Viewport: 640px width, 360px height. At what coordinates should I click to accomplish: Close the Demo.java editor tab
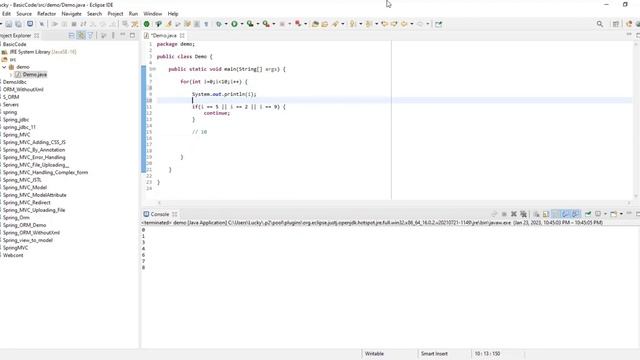[182, 36]
